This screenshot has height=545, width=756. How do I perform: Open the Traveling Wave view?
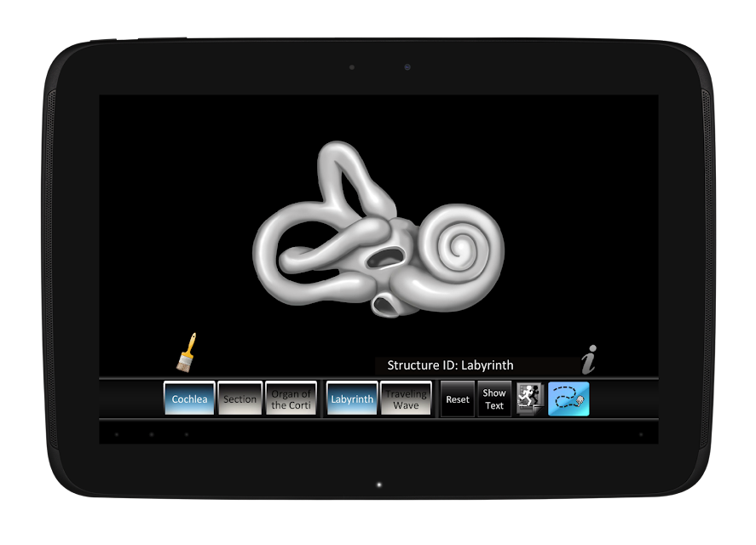[406, 399]
